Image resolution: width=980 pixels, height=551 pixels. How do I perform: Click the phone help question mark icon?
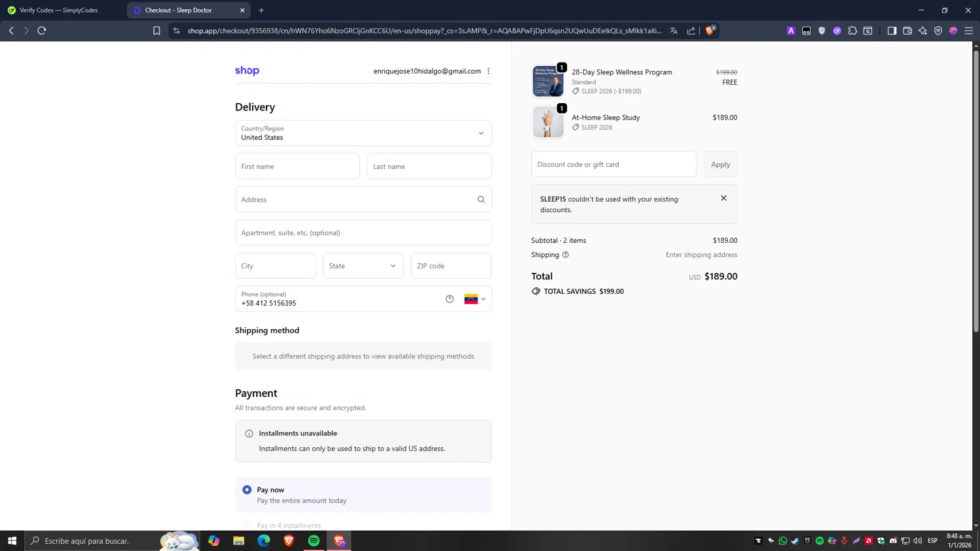[449, 299]
